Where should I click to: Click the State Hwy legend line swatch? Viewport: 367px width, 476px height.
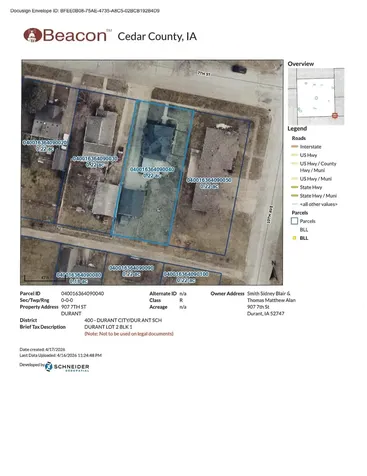pos(294,187)
